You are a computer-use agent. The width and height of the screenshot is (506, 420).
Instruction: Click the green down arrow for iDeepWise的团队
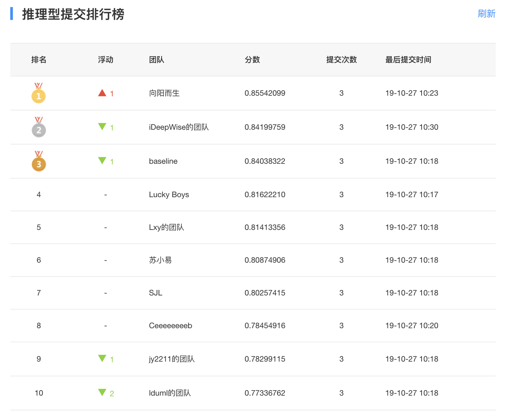(x=102, y=127)
